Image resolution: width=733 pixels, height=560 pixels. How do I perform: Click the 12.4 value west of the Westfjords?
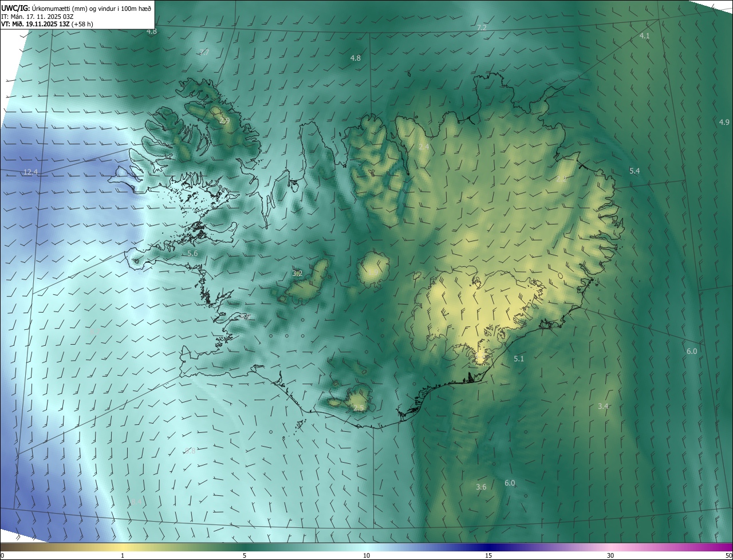pyautogui.click(x=30, y=172)
